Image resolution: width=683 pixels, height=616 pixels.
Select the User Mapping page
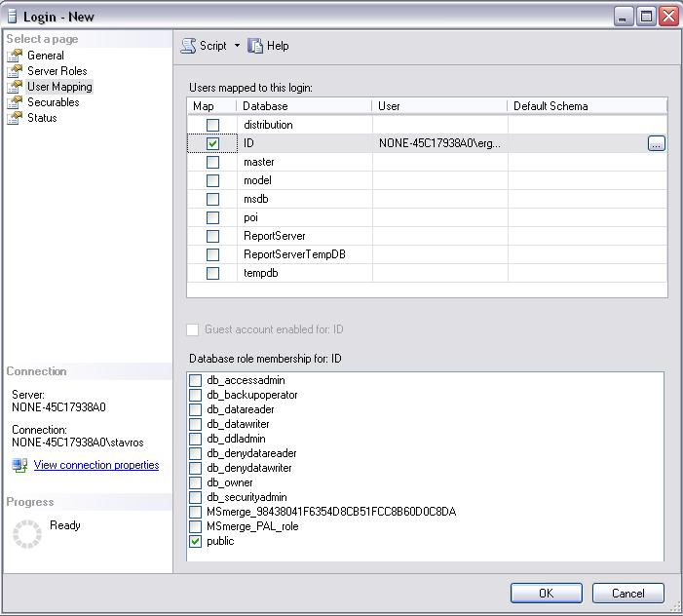click(x=59, y=87)
